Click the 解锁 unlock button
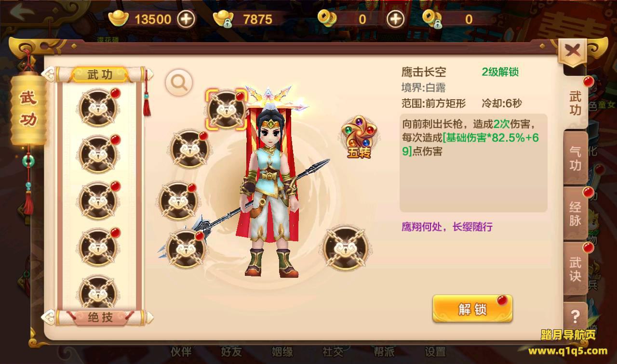Screen dimensions: 617x364 click(x=472, y=309)
